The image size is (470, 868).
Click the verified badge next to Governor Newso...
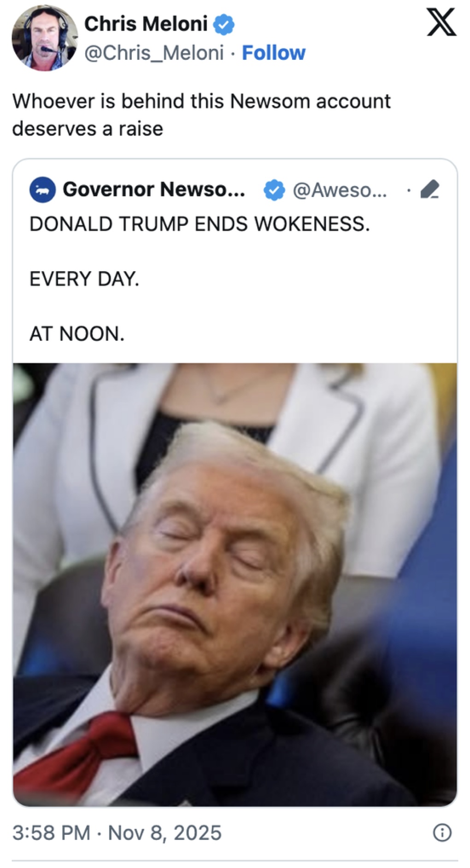[x=274, y=190]
